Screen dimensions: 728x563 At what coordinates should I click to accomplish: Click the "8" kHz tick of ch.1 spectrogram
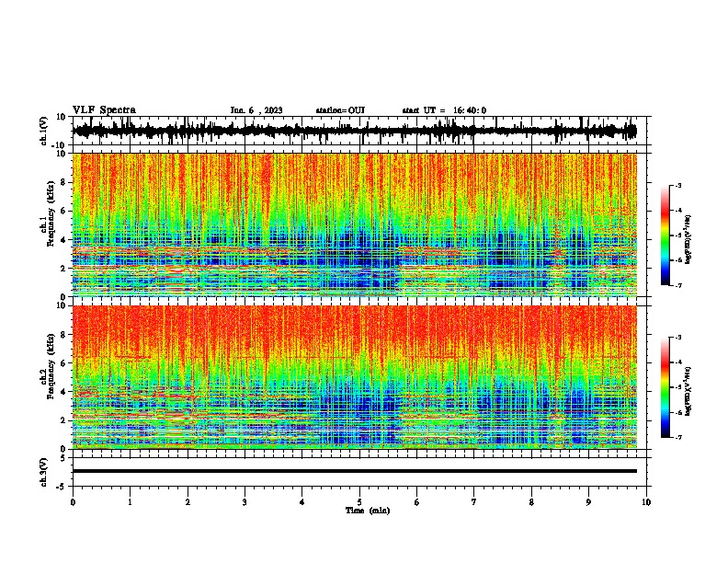pyautogui.click(x=63, y=182)
